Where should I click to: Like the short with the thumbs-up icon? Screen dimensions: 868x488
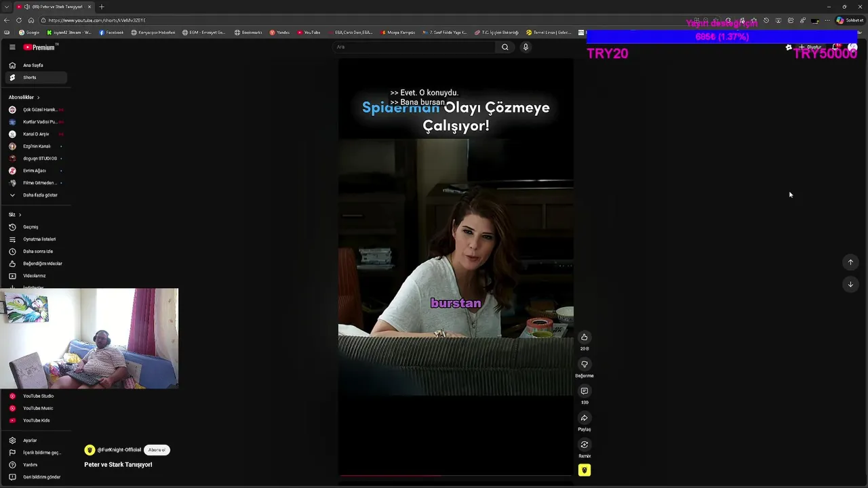point(584,337)
